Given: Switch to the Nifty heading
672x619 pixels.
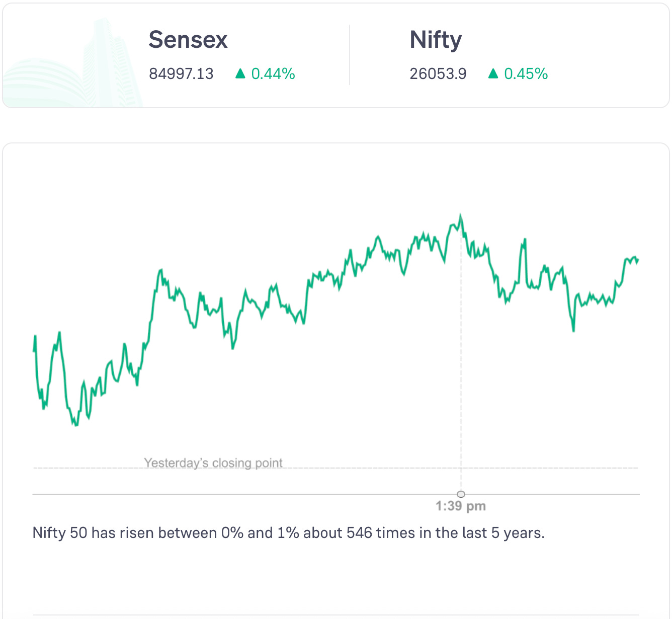Looking at the screenshot, I should pos(436,40).
